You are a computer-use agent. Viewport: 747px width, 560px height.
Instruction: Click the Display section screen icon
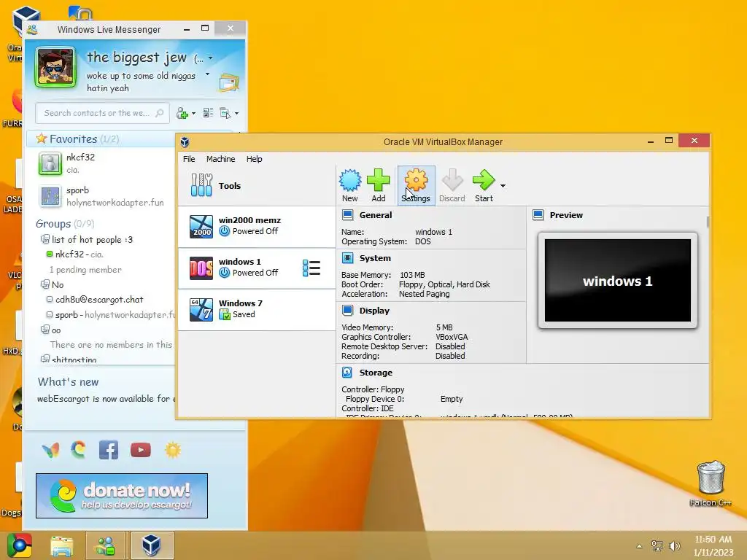point(348,311)
